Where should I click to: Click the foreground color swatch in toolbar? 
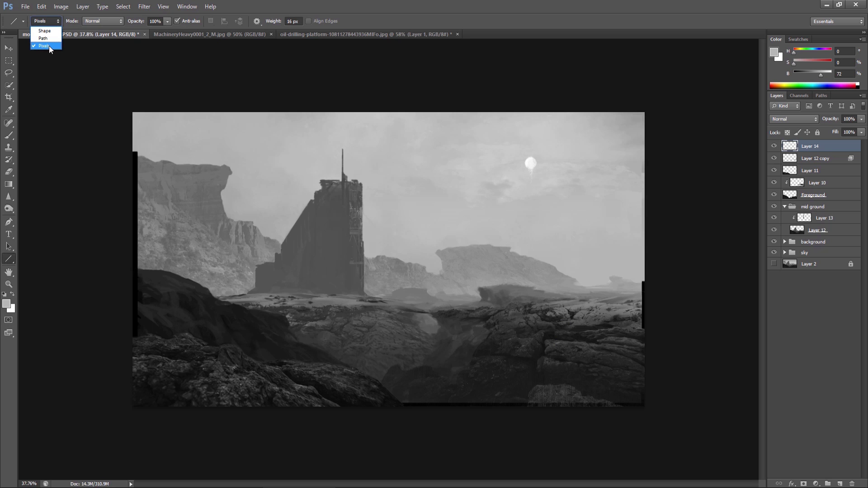[6, 304]
